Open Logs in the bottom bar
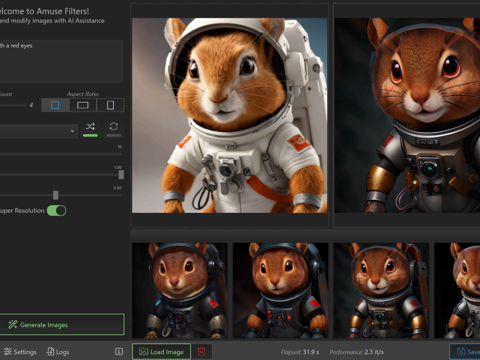Image resolution: width=480 pixels, height=360 pixels. [x=58, y=352]
